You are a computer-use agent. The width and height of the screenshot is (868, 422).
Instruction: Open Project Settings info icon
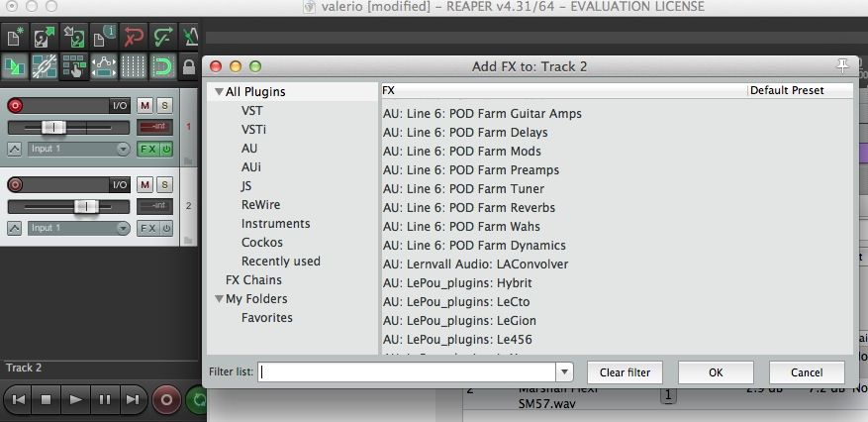(104, 37)
